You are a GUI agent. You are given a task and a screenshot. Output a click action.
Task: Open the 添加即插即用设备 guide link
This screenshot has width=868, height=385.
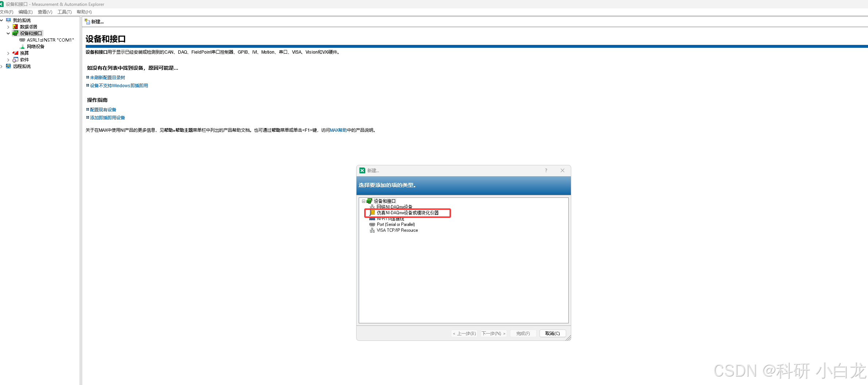pos(107,118)
